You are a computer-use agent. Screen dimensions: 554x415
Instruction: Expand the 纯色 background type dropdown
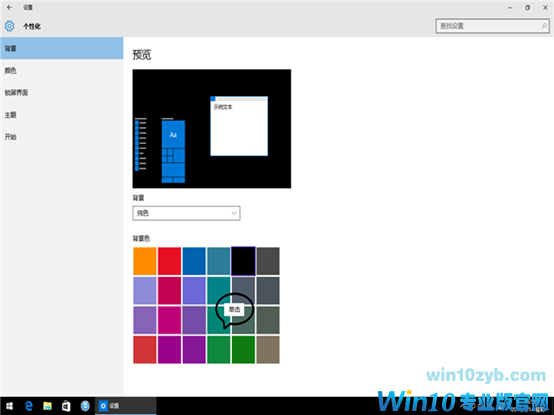(186, 213)
